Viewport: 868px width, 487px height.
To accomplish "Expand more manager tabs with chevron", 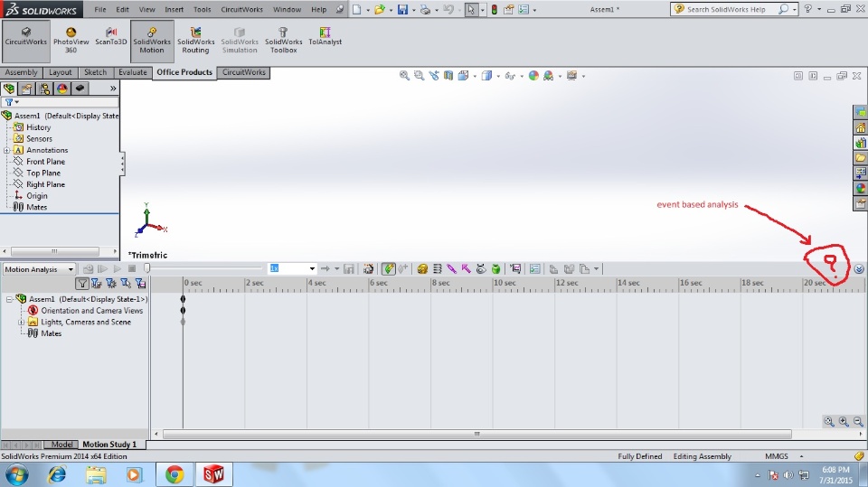I will [113, 89].
